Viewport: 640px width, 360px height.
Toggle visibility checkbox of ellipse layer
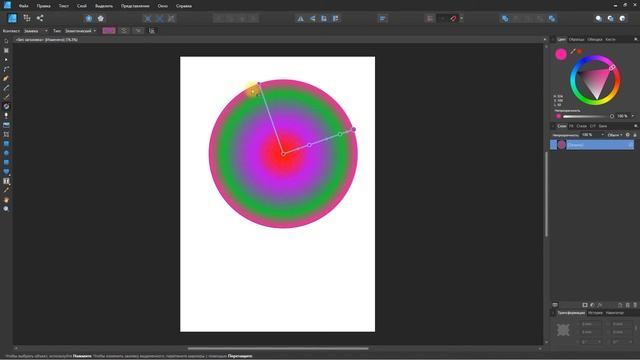tap(631, 144)
